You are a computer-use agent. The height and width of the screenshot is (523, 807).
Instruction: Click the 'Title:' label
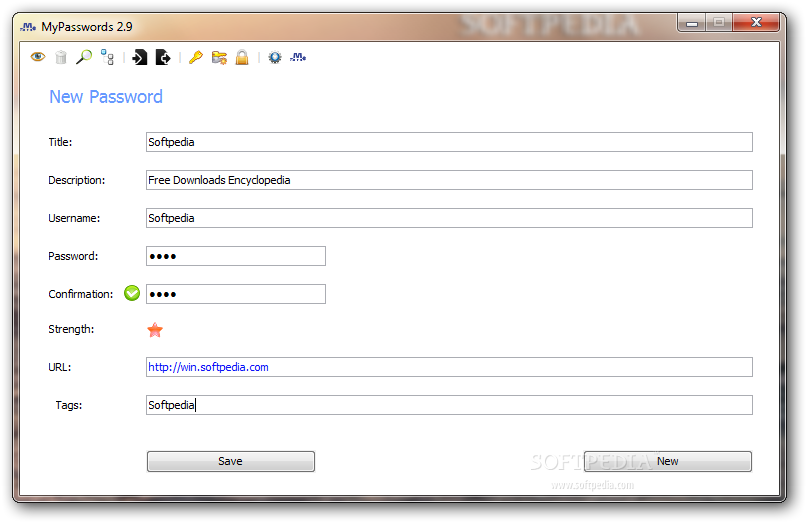60,142
